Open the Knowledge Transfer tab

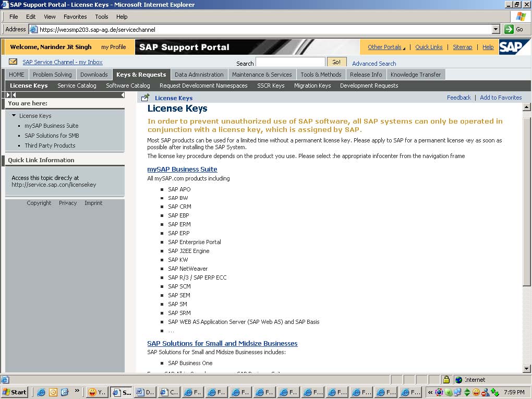(416, 75)
